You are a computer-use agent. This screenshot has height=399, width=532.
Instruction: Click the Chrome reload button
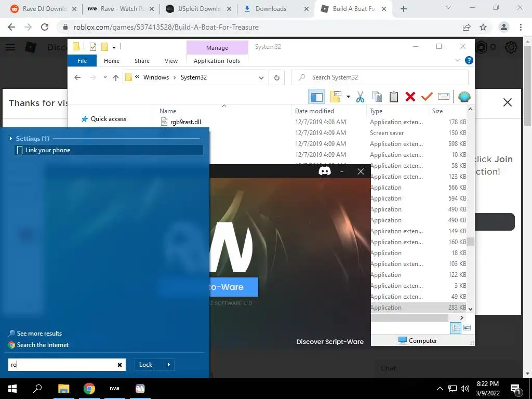coord(45,27)
